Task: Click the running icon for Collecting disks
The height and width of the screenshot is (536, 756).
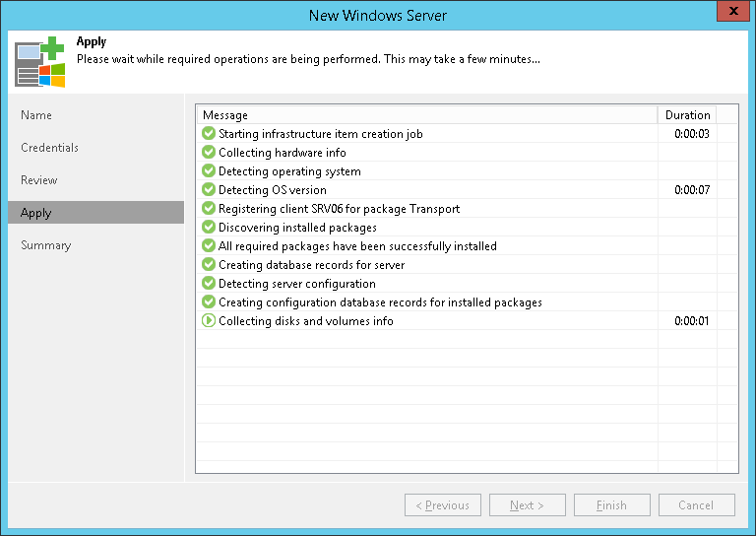Action: coord(209,321)
